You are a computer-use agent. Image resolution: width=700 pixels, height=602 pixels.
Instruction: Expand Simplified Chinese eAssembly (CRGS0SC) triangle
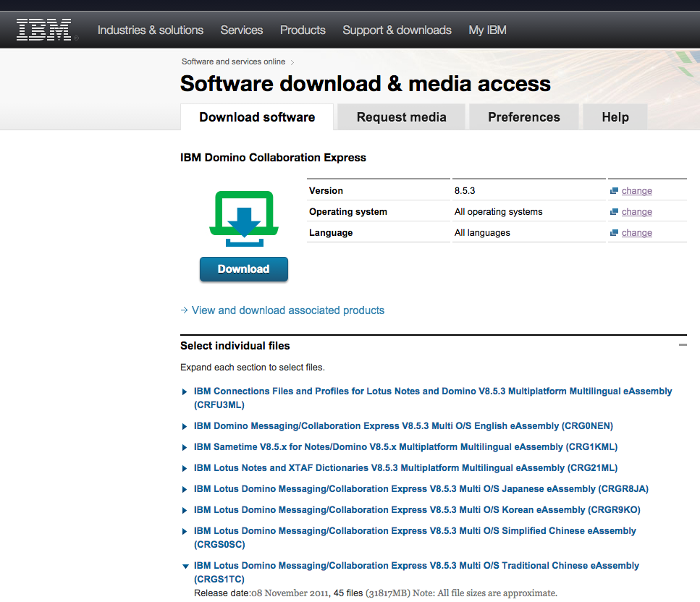pyautogui.click(x=185, y=532)
